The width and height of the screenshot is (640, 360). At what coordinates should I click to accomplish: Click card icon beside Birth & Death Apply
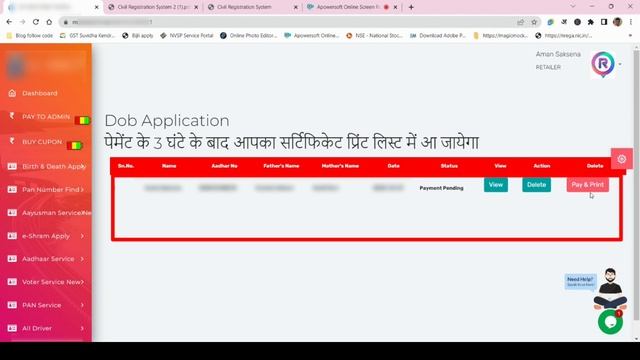click(x=12, y=167)
